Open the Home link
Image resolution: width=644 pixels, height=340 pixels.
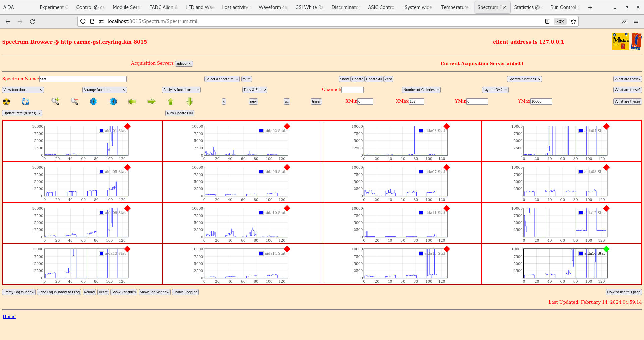point(9,316)
